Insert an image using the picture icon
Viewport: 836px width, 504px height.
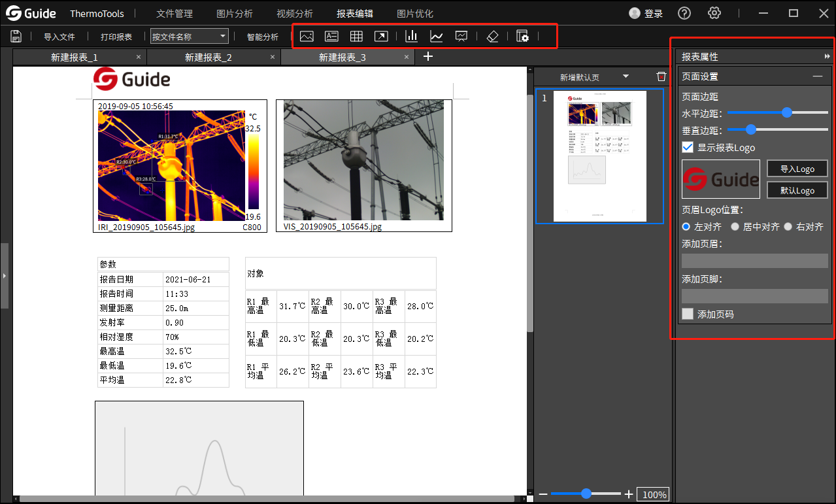pos(307,37)
